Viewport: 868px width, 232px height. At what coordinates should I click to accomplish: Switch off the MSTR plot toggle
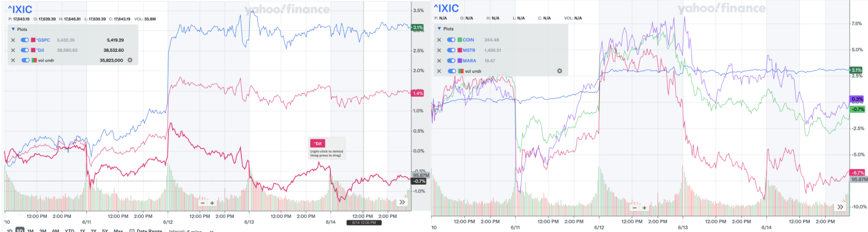pyautogui.click(x=451, y=50)
